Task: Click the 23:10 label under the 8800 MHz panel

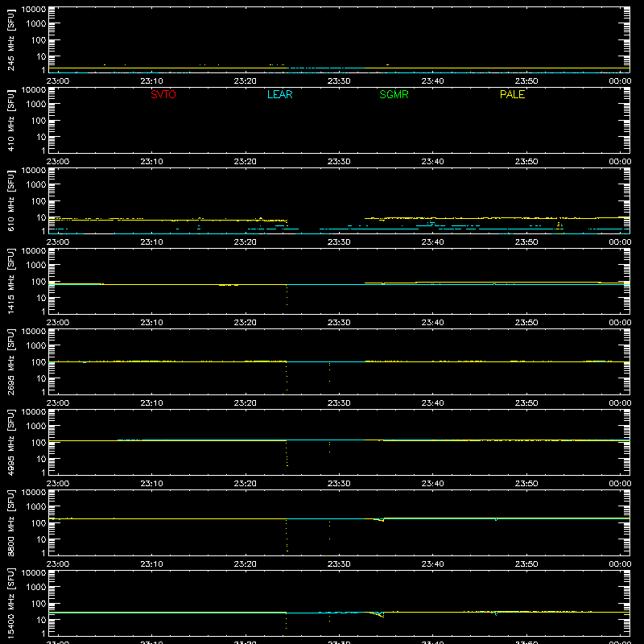Action: click(x=151, y=564)
